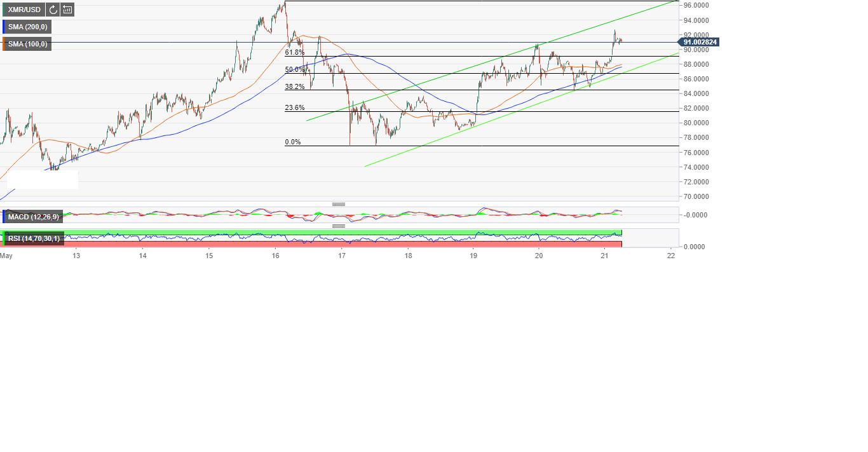
Task: Click the MACD -0.0000 axis value
Action: point(696,215)
